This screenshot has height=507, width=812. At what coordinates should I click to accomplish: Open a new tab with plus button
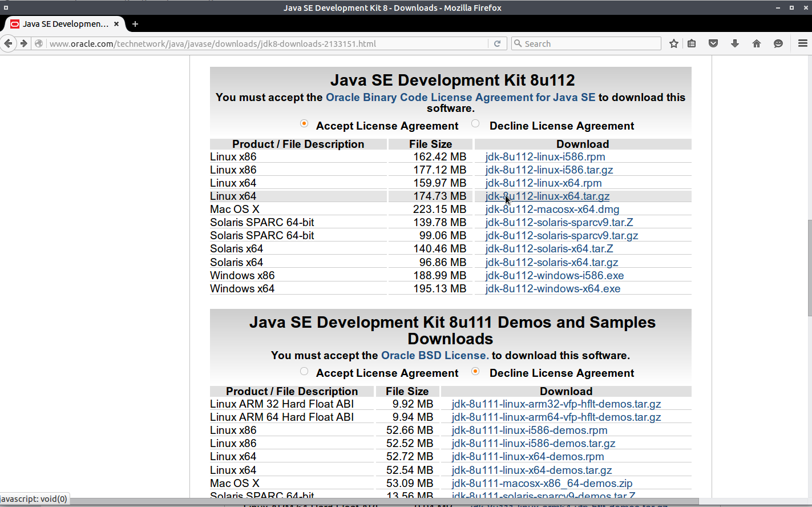point(135,24)
